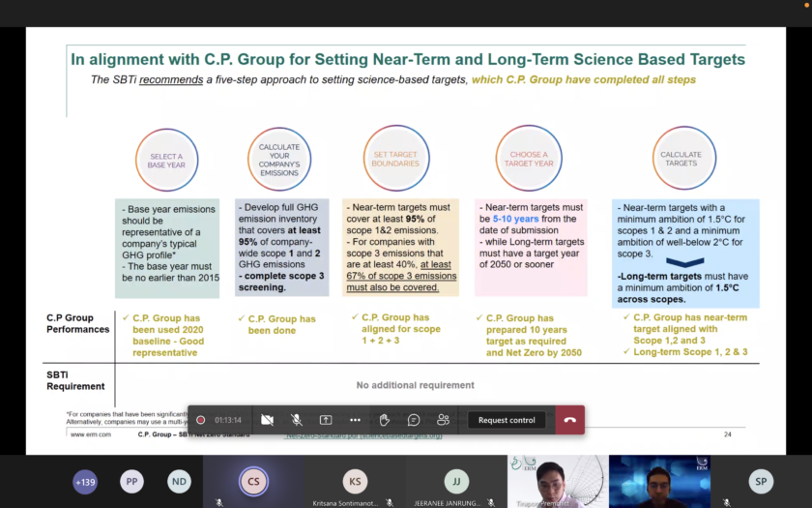Select the PP participant avatar
Viewport: 812px width, 508px height.
click(131, 481)
